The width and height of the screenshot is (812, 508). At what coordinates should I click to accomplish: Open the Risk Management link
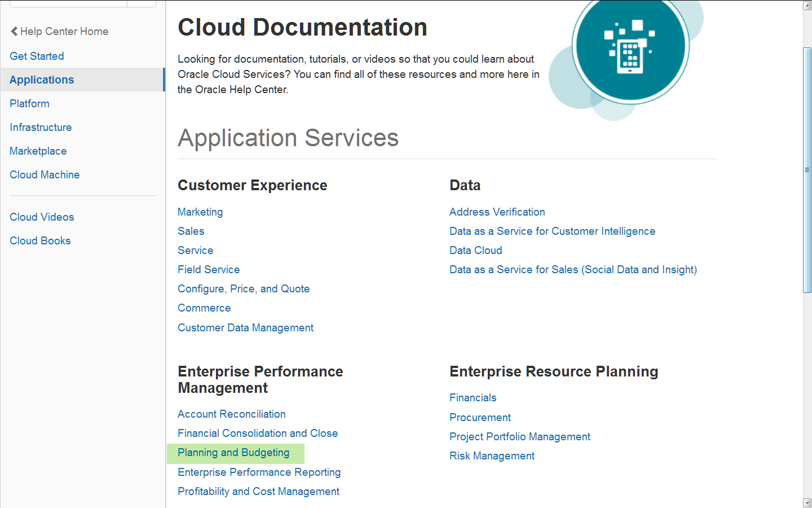[x=492, y=456]
